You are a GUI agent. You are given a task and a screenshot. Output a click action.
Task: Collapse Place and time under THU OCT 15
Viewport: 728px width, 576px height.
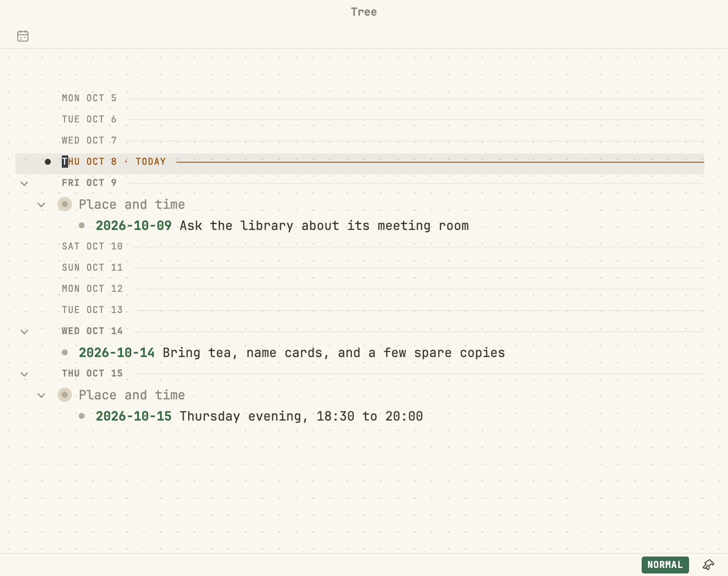pos(41,396)
